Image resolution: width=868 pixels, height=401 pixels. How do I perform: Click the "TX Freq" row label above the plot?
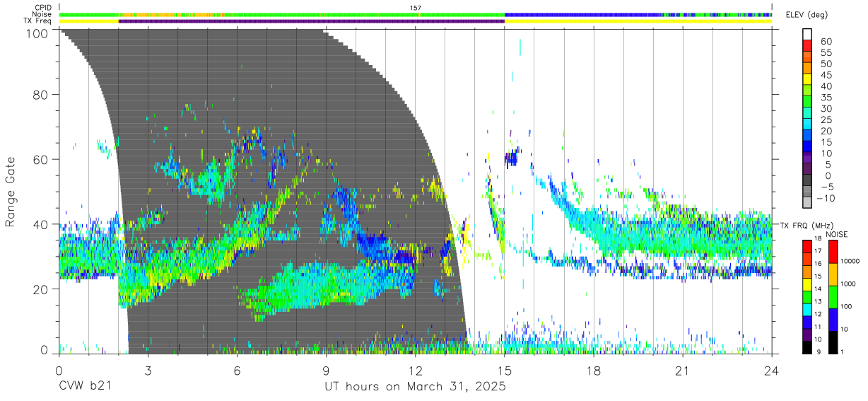38,21
